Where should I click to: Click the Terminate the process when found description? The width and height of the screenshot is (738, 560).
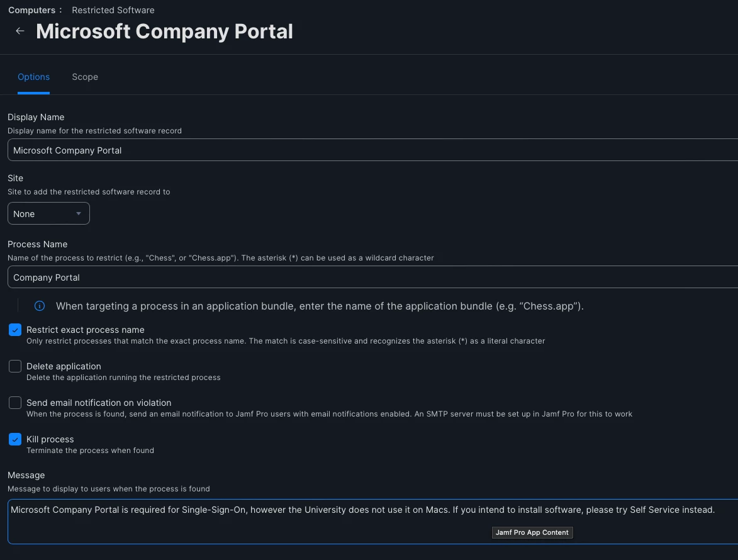[x=90, y=451]
